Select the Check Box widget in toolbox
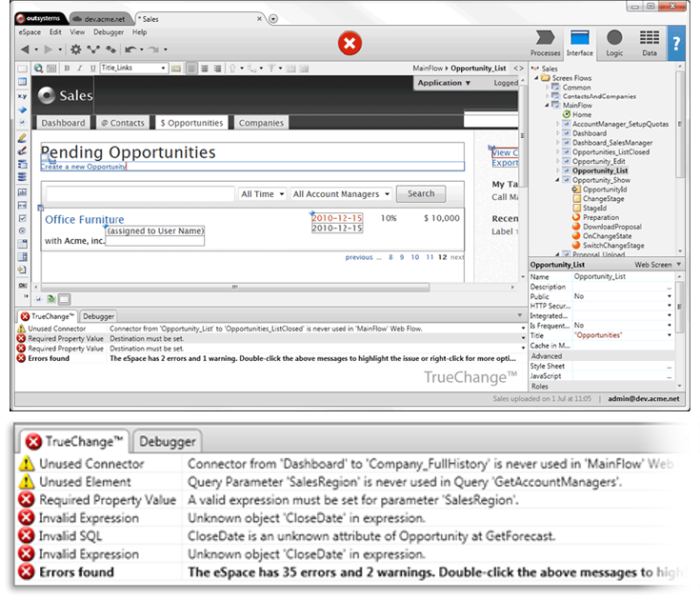700x600 pixels. tap(22, 218)
